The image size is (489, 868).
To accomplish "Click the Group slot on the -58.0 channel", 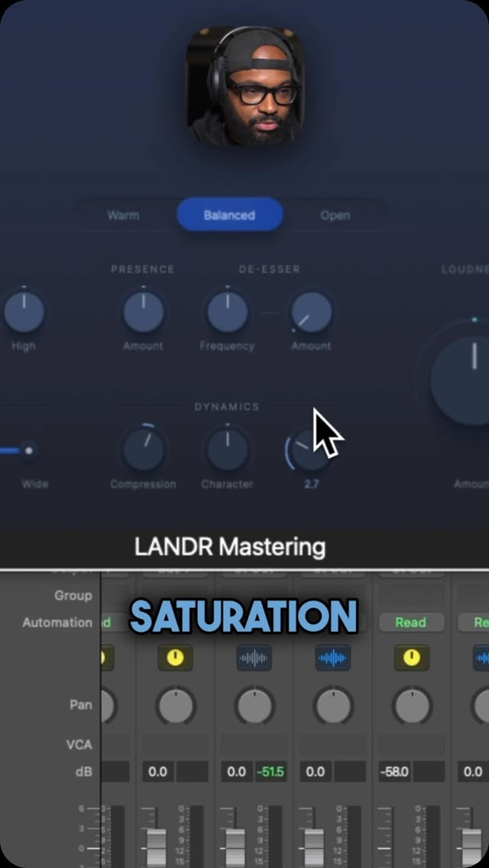I will [412, 596].
